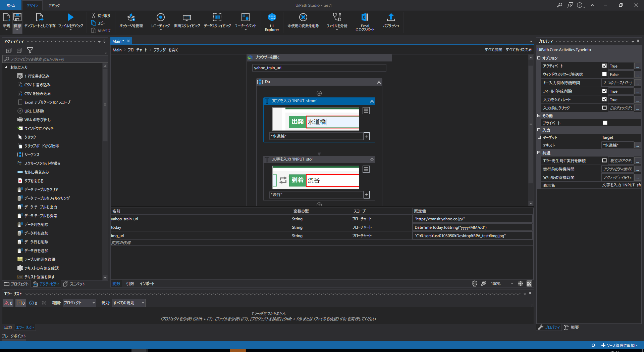Click collapse-all icon in Activities panel

19,50
